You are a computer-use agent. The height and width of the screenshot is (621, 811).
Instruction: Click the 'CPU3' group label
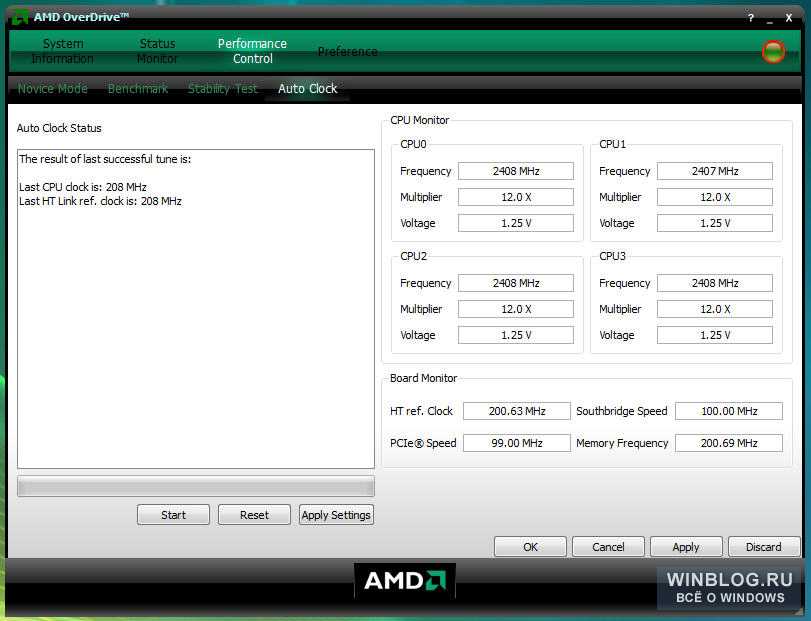[x=612, y=256]
